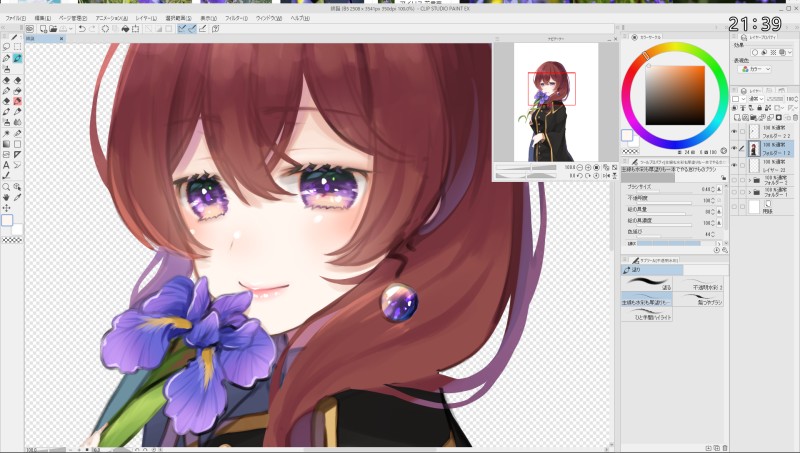Select the Lasso selection tool
This screenshot has width=800, height=453.
click(x=6, y=46)
